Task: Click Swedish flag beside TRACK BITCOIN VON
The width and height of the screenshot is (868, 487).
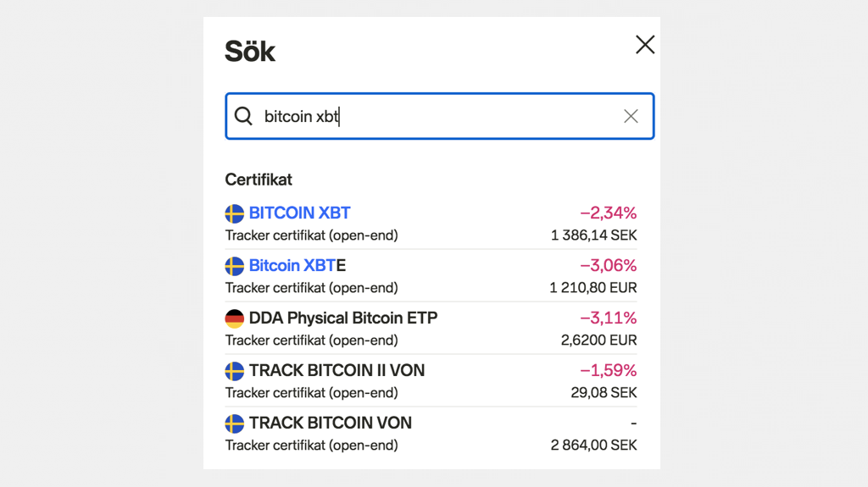Action: click(x=235, y=423)
